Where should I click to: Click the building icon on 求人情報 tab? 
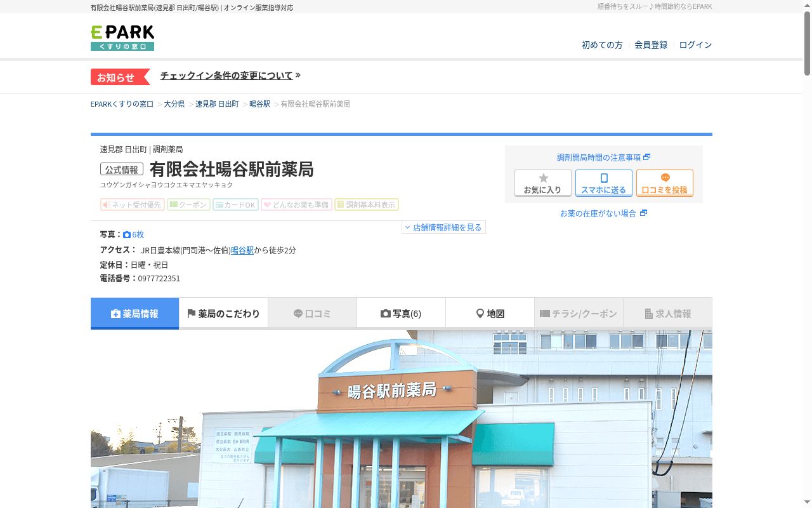[649, 314]
